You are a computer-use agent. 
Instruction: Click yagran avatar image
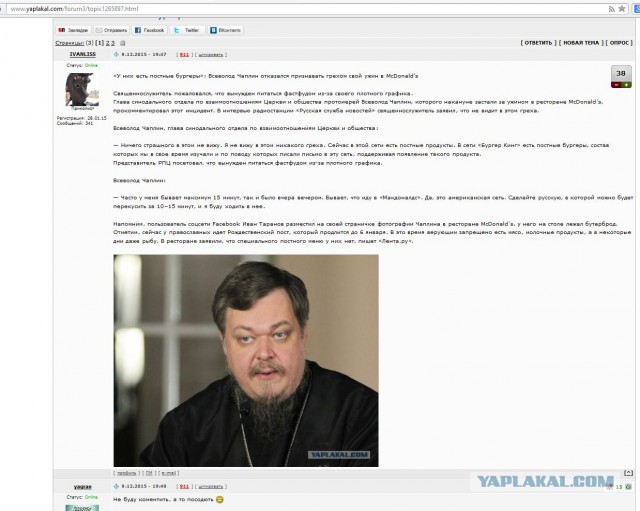pyautogui.click(x=82, y=508)
